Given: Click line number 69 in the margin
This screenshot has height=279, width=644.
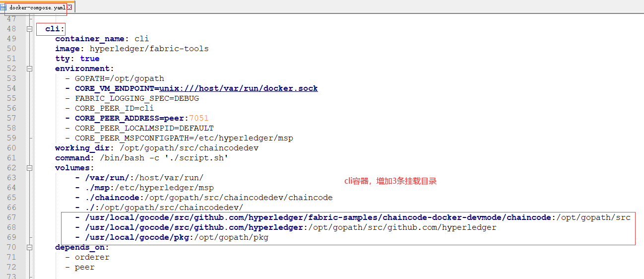Looking at the screenshot, I should click(x=11, y=237).
